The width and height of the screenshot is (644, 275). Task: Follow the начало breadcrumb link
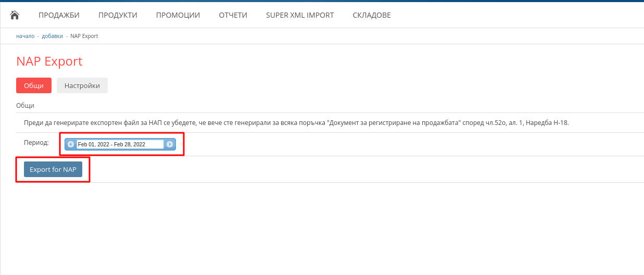click(25, 36)
